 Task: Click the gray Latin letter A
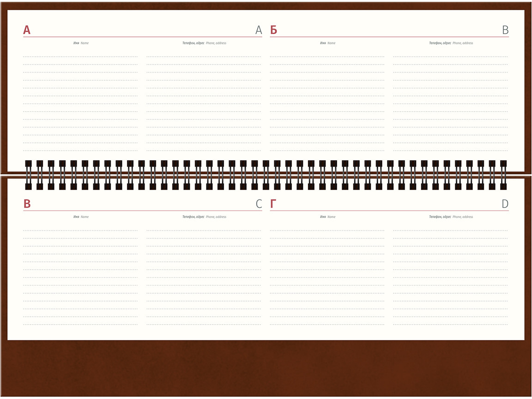(259, 30)
